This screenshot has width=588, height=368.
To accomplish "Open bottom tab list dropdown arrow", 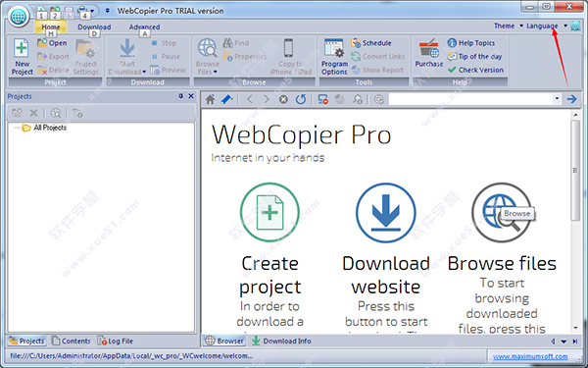I will click(563, 342).
